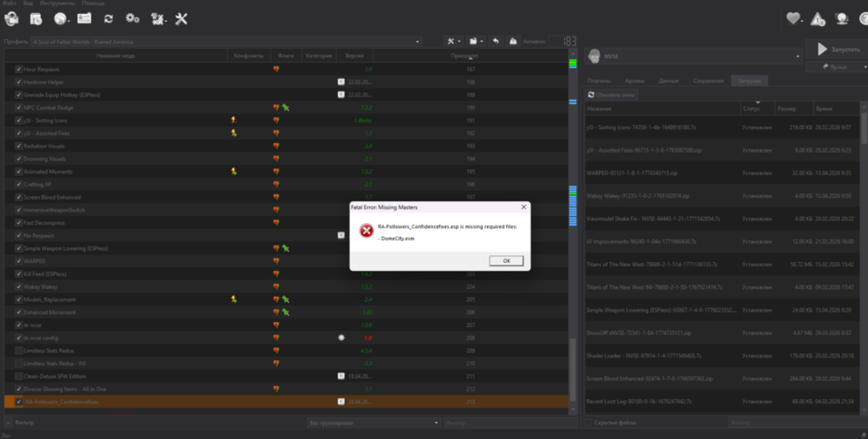This screenshot has width=868, height=439.
Task: Uncheck the Hour Respawn mod checkbox
Action: click(19, 69)
